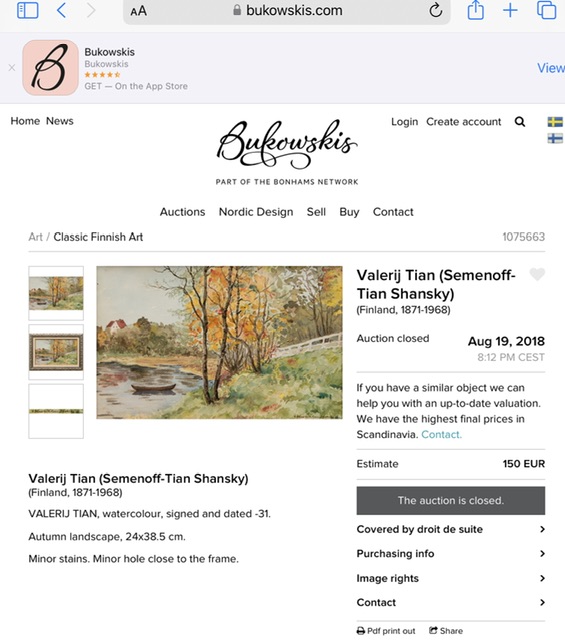Reload the page with the refresh icon
This screenshot has height=640, width=565.
tap(436, 10)
